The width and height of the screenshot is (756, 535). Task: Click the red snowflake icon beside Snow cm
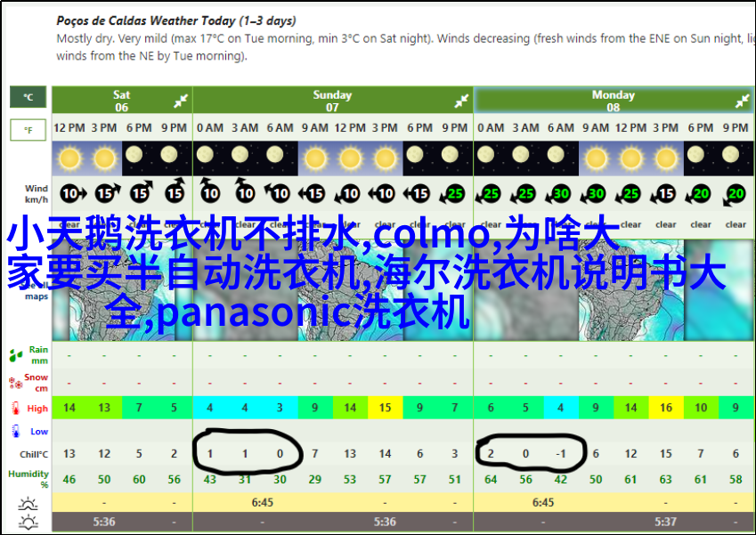tap(16, 383)
